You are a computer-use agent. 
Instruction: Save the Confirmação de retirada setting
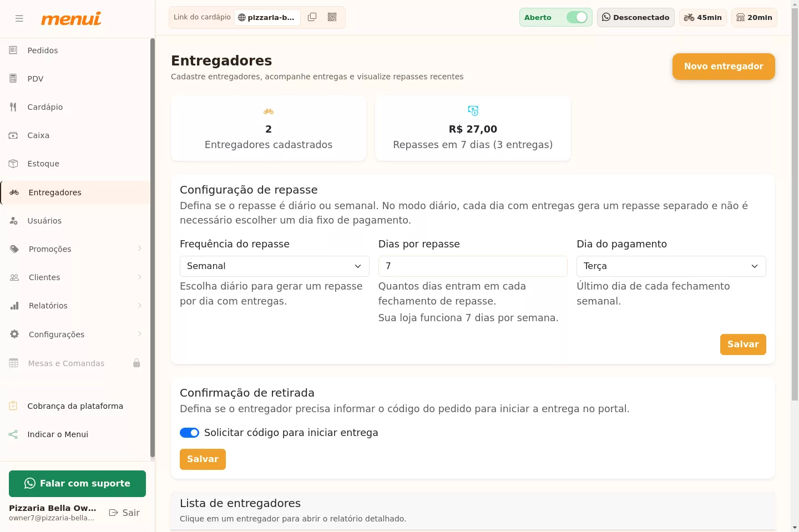coord(203,459)
